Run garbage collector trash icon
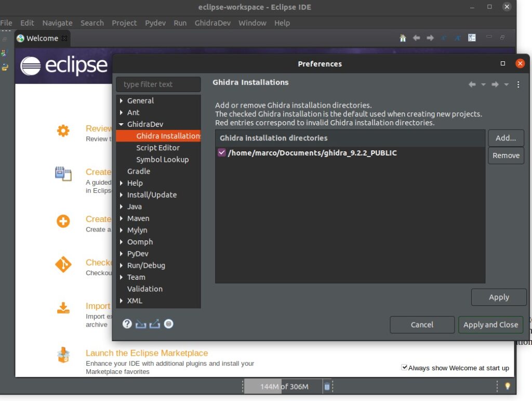Viewport: 532px width, 401px height. click(x=327, y=386)
